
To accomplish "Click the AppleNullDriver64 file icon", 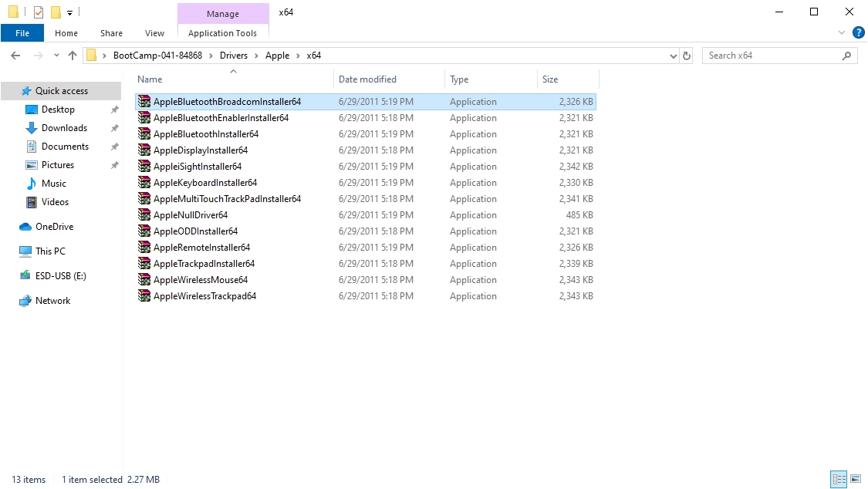I will click(x=144, y=214).
